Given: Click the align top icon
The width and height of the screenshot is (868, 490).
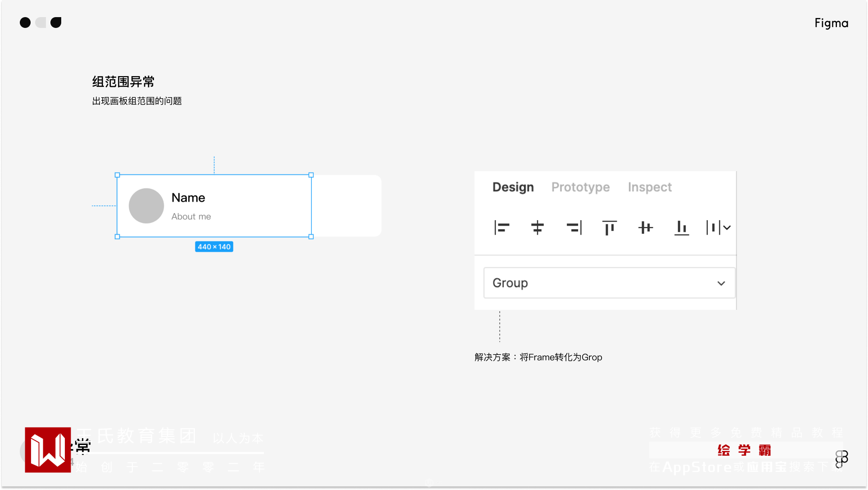Looking at the screenshot, I should pos(609,228).
